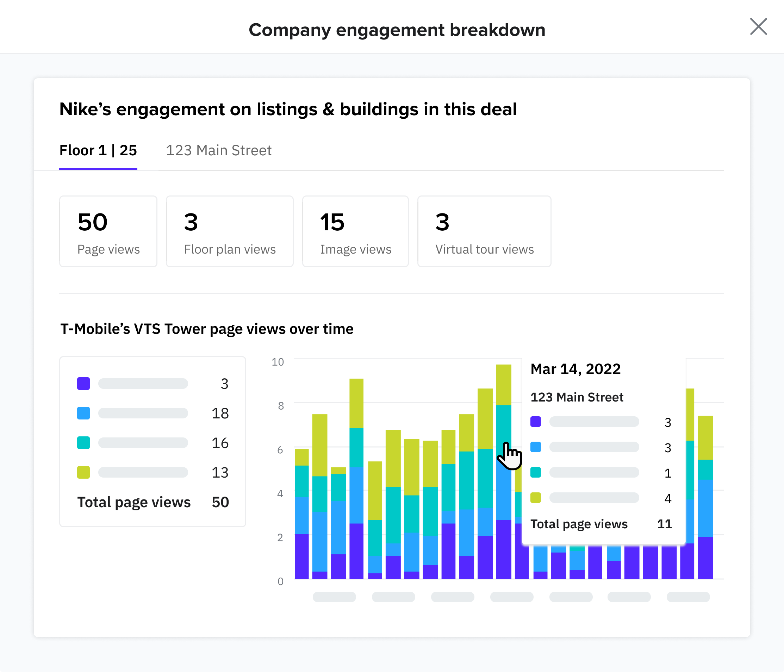
Task: Select the 50 Page views card
Action: (x=108, y=231)
